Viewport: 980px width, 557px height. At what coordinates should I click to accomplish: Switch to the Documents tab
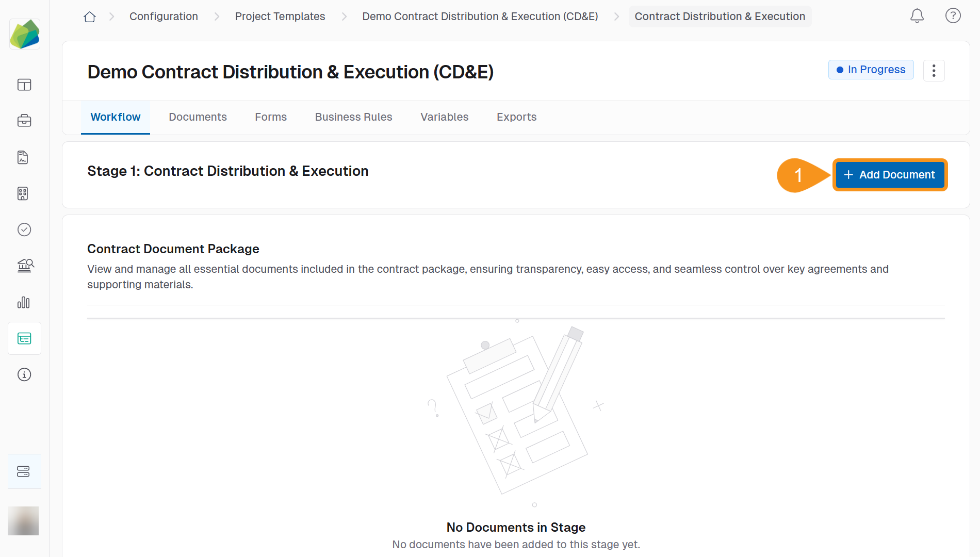198,117
